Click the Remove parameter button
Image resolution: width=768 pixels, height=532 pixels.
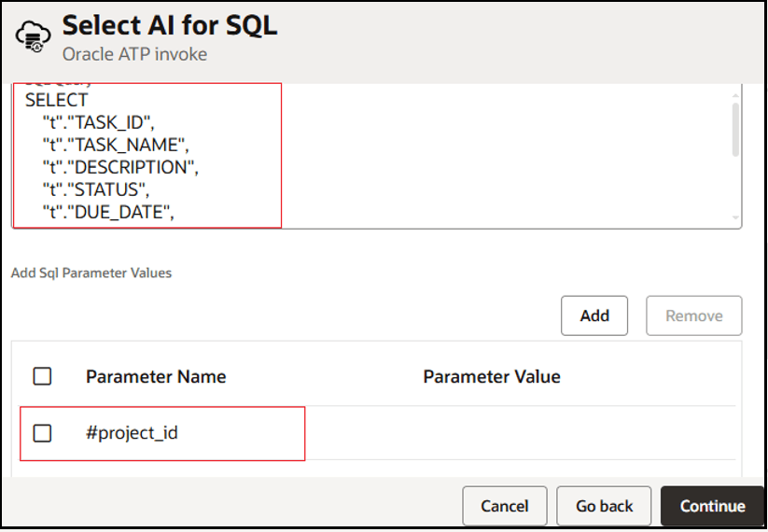tap(693, 315)
